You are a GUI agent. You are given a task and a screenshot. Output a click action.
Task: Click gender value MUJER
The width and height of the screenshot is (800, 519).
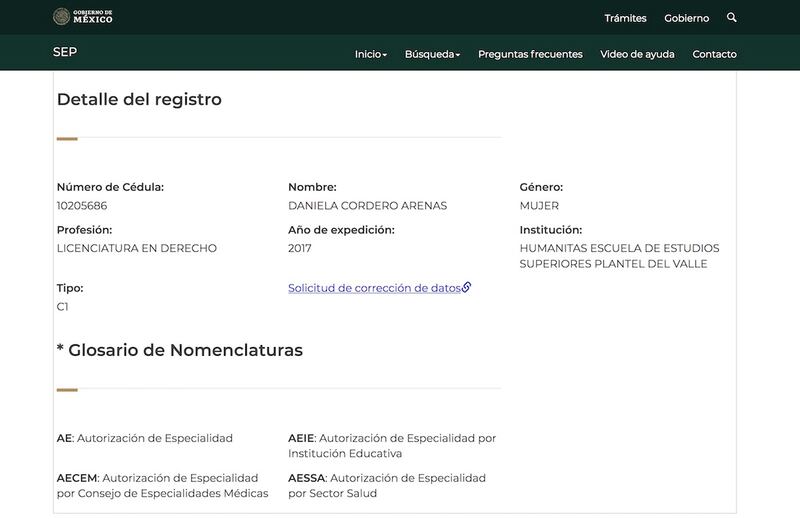pyautogui.click(x=539, y=206)
